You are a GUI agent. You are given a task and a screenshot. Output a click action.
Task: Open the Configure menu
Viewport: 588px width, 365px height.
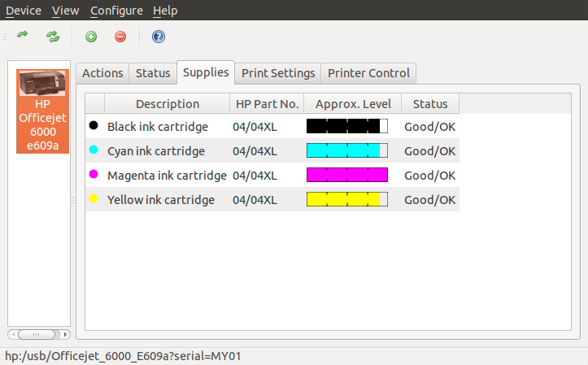pos(116,11)
